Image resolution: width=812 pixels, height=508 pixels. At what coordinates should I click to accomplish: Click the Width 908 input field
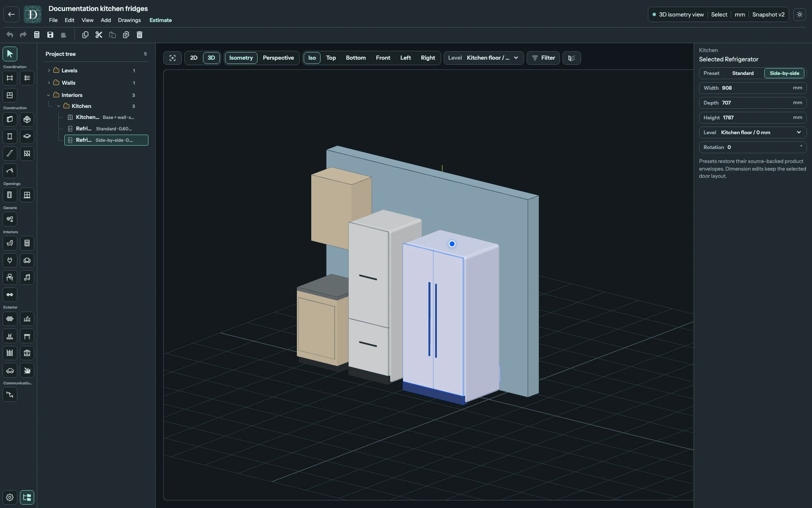click(x=752, y=88)
